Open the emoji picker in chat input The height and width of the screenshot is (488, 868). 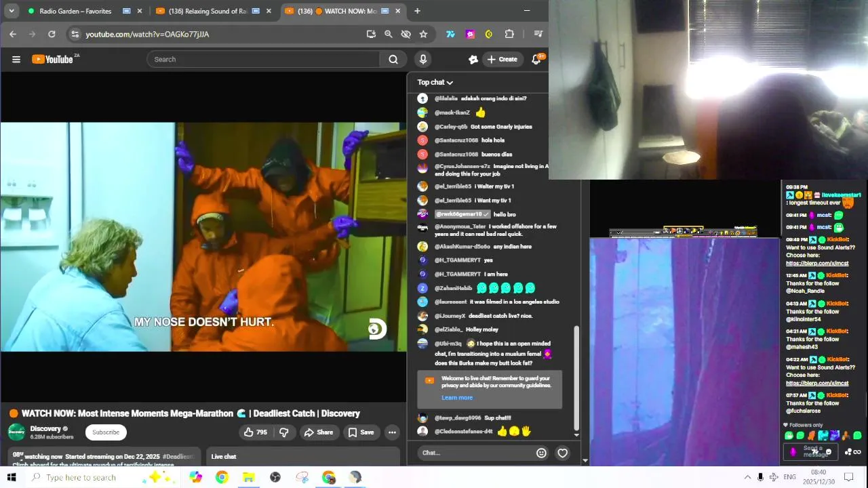541,453
